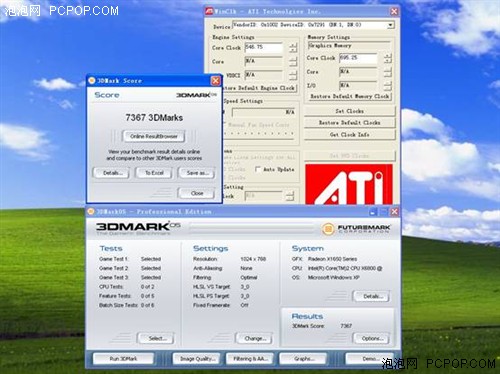Click the Engine Core Clock spinner arrows

click(x=293, y=48)
